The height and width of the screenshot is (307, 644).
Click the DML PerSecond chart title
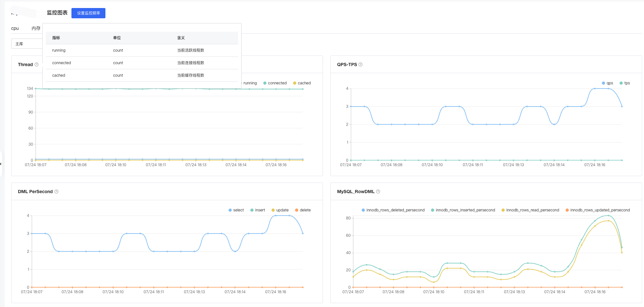[35, 192]
